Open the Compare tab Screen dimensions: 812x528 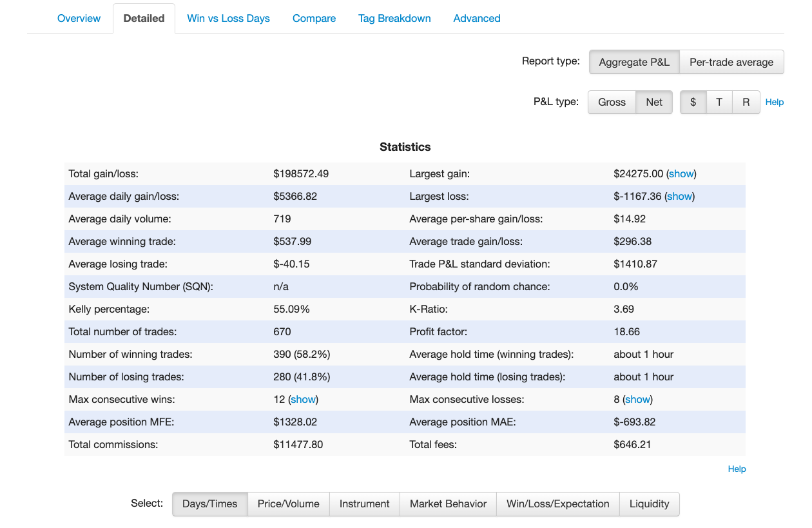(314, 18)
